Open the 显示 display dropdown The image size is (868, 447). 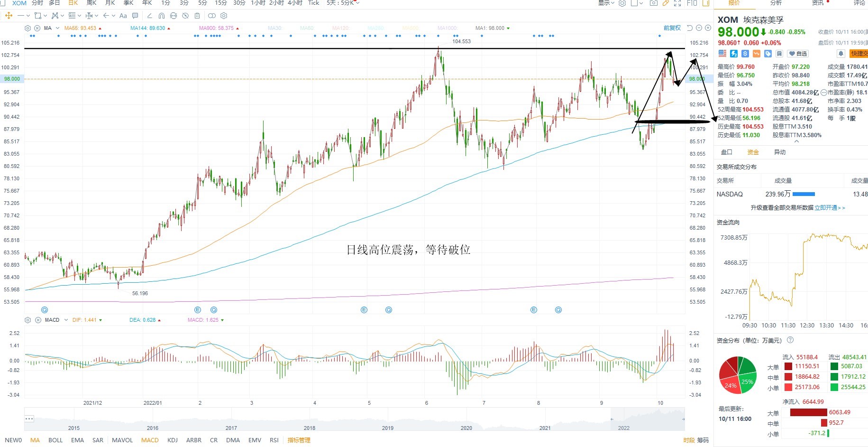606,3
